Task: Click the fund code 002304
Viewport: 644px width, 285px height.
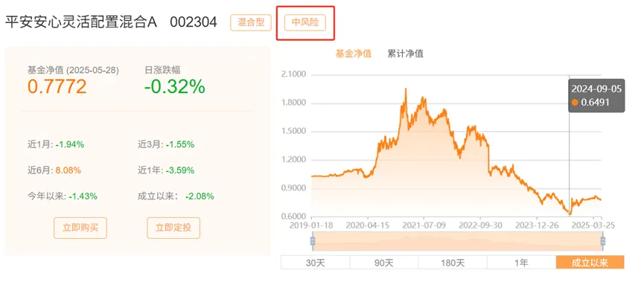Action: (x=194, y=22)
